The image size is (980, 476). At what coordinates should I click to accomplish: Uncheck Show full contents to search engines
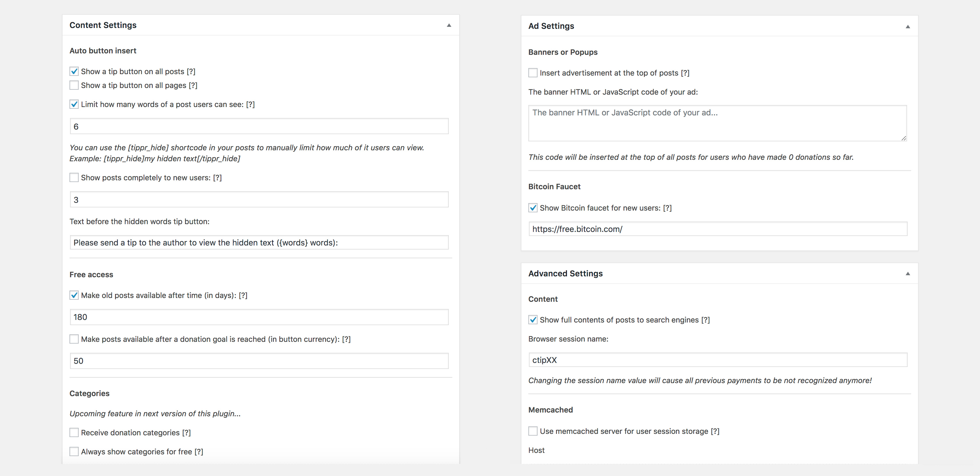coord(533,319)
